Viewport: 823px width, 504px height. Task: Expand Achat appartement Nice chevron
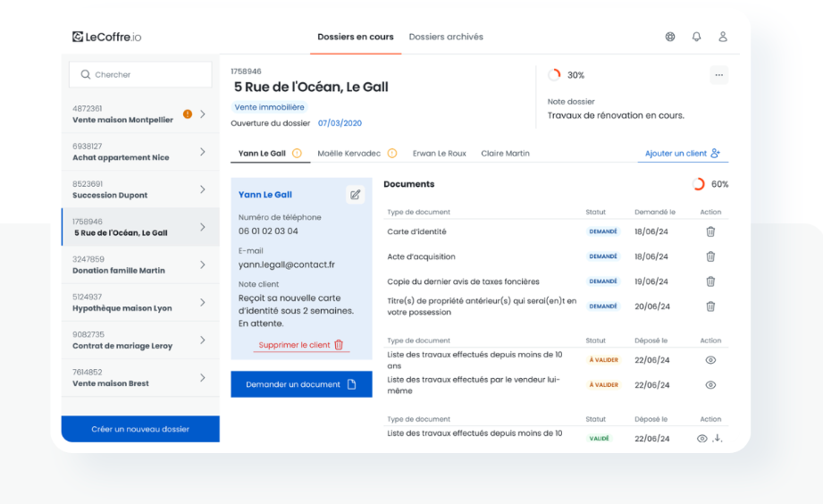pyautogui.click(x=203, y=152)
